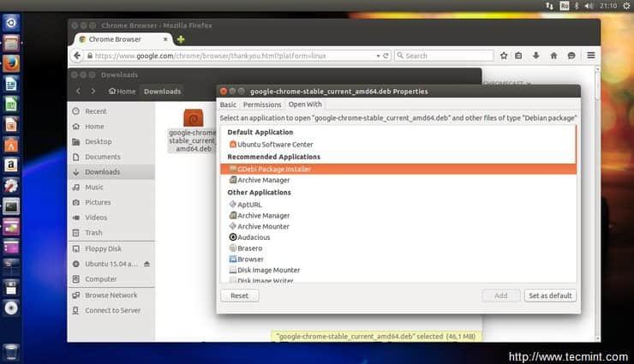634x364 pixels.
Task: Select google-chrome-stable deb file icon
Action: [x=194, y=118]
